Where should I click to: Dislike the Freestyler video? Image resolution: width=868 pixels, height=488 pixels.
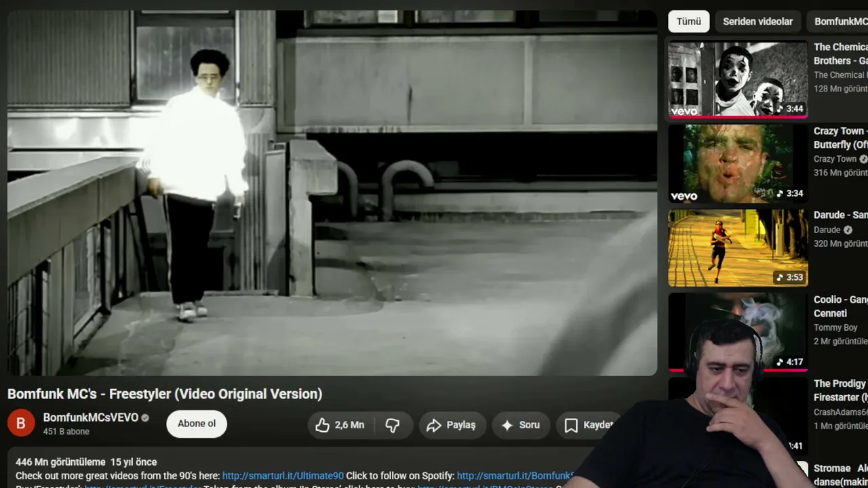point(393,425)
